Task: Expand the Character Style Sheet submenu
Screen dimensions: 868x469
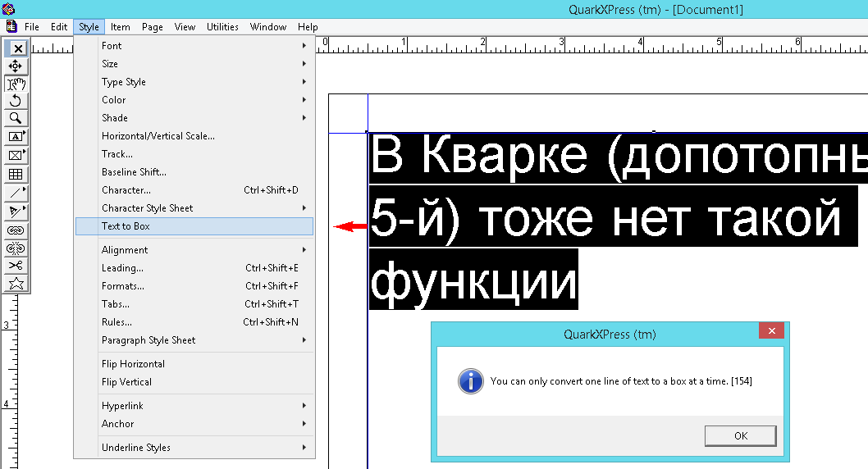Action: (x=194, y=208)
